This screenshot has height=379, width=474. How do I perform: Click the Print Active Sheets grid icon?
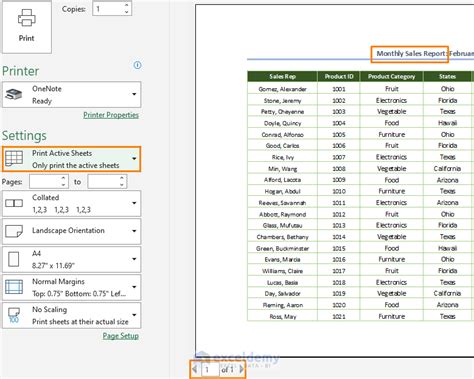pos(14,159)
